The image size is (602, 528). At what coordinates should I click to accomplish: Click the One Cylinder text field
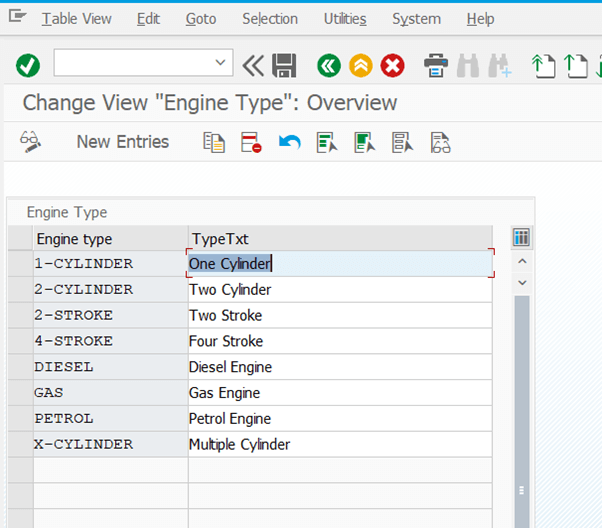click(340, 264)
